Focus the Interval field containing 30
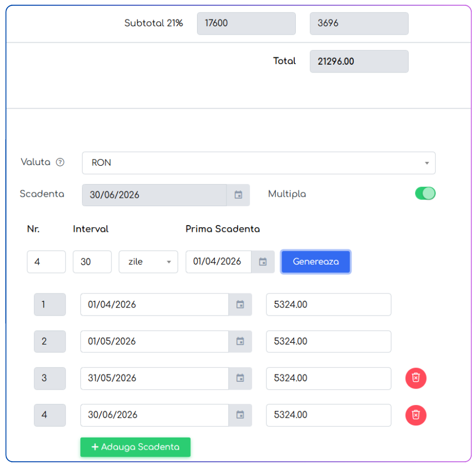Screen dimensions: 476x467 pos(92,261)
